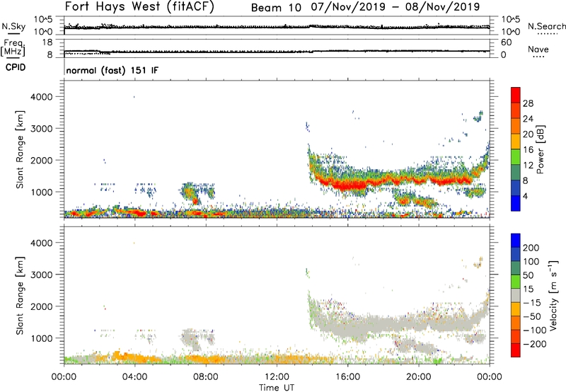Screen dimensions: 566x392
Task: Click the 'Nave' legend label
Action: click(x=538, y=49)
